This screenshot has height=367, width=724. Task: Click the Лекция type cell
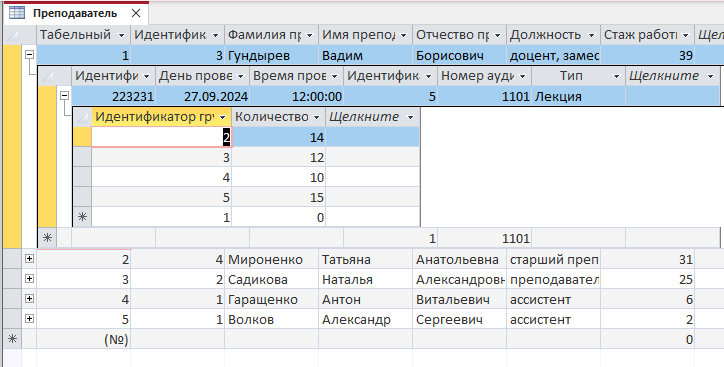pos(579,96)
